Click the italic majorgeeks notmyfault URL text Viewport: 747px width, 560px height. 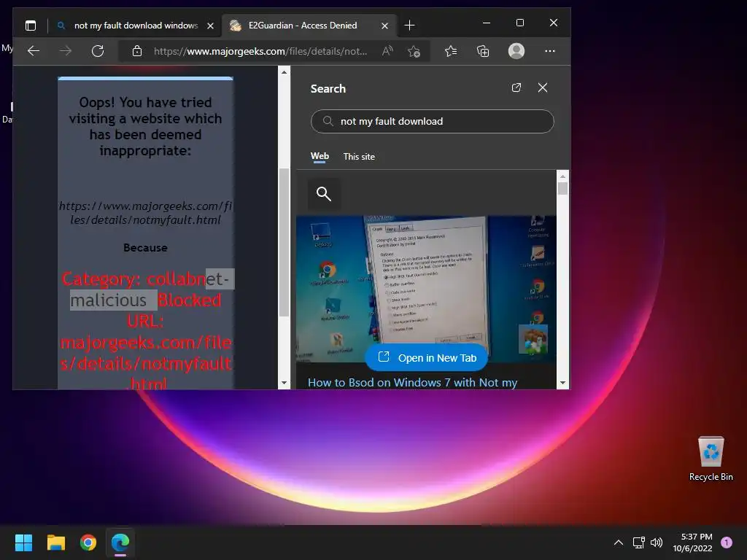point(145,213)
